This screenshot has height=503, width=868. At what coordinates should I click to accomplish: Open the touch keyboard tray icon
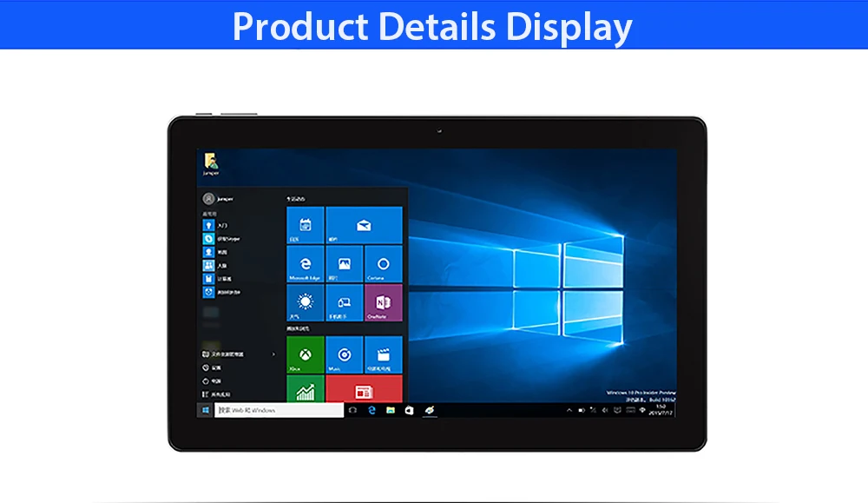click(x=630, y=410)
